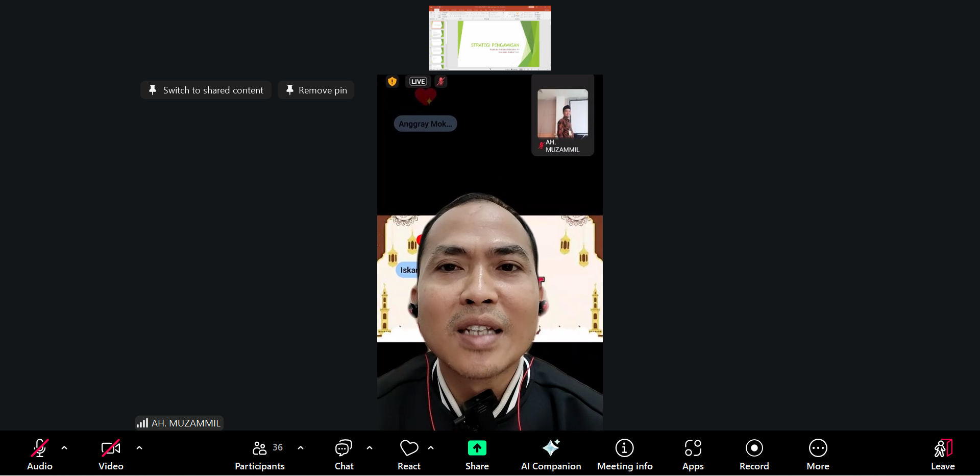This screenshot has width=980, height=476.
Task: Expand the arrow beside React
Action: (431, 448)
